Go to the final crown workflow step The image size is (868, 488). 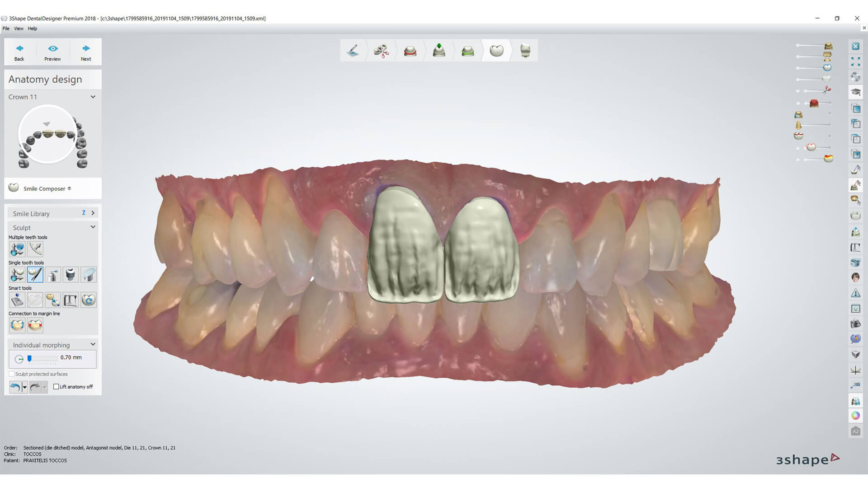click(525, 50)
